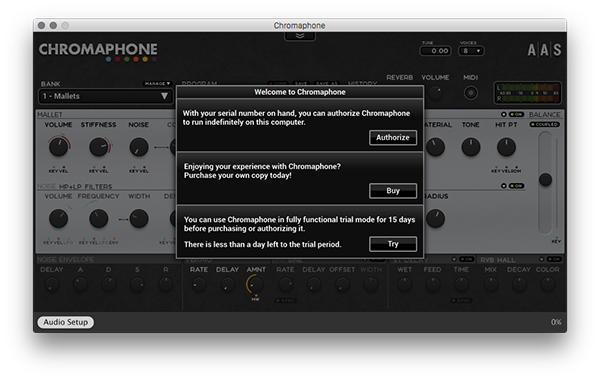Adjust the Noise Envelope D knob
The width and height of the screenshot is (600, 380).
coord(109,284)
